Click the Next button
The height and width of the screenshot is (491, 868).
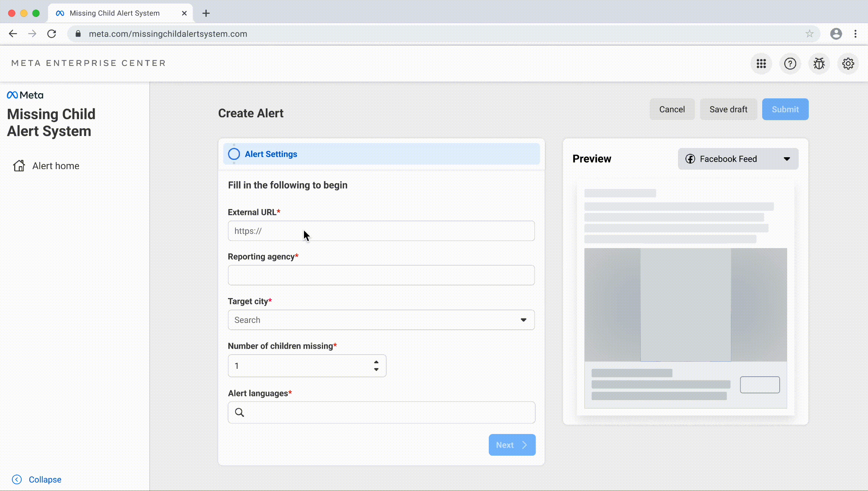[512, 445]
